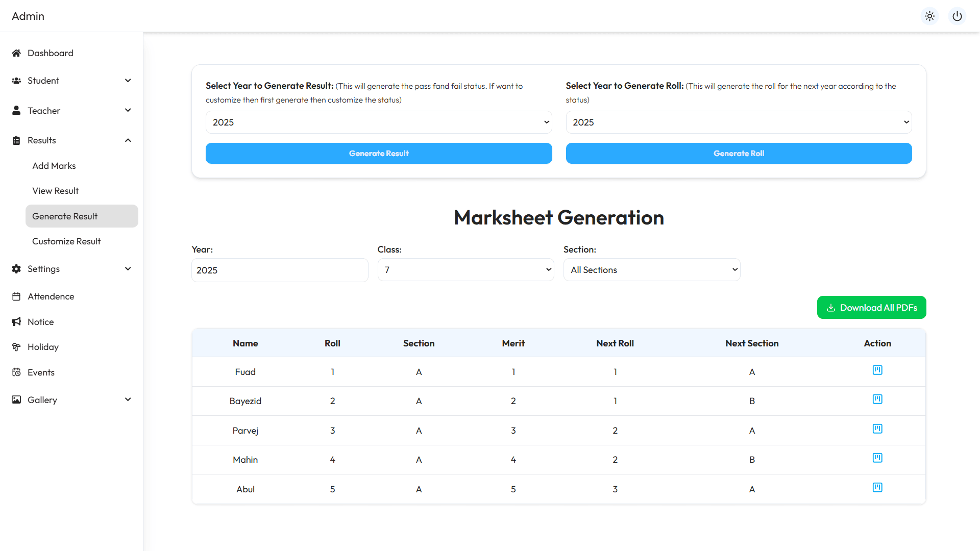Click the name cell Abul
The image size is (980, 551).
point(246,489)
